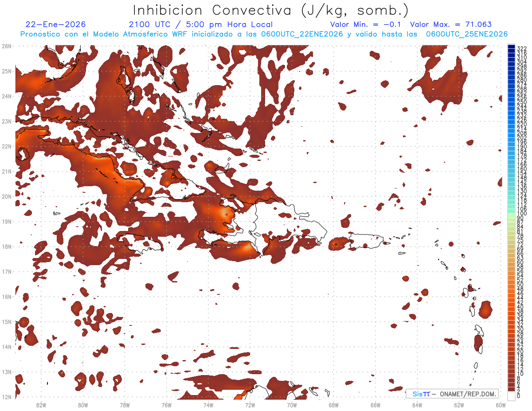
Task: Click the '76W' longitude label
Action: click(167, 405)
